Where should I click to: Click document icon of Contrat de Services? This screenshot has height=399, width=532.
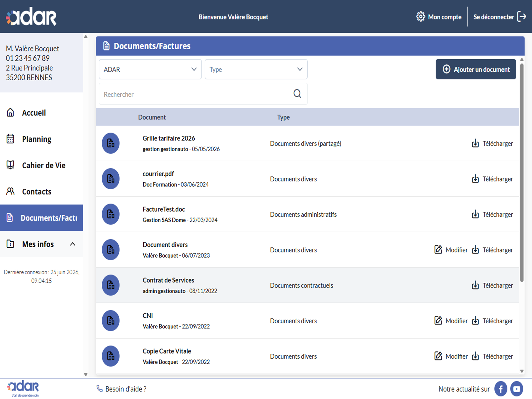coord(111,285)
